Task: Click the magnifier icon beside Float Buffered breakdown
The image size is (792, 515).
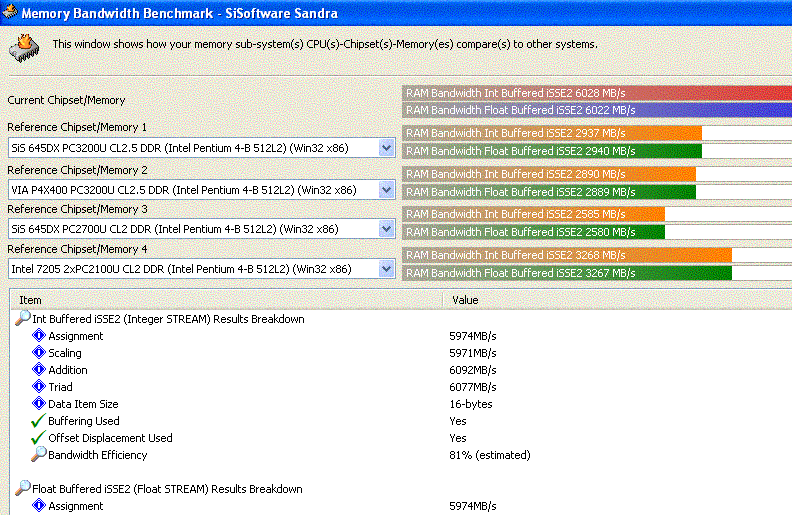Action: pos(22,489)
